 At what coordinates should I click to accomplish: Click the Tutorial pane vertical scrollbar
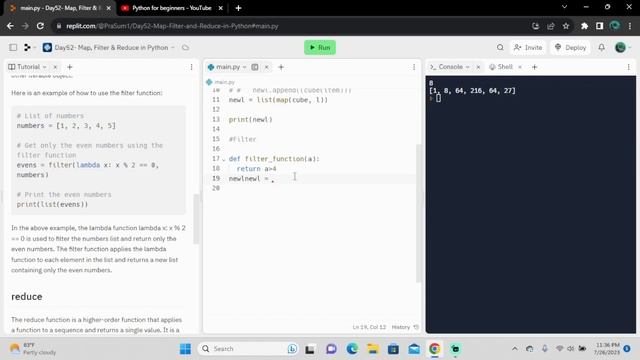[196, 218]
